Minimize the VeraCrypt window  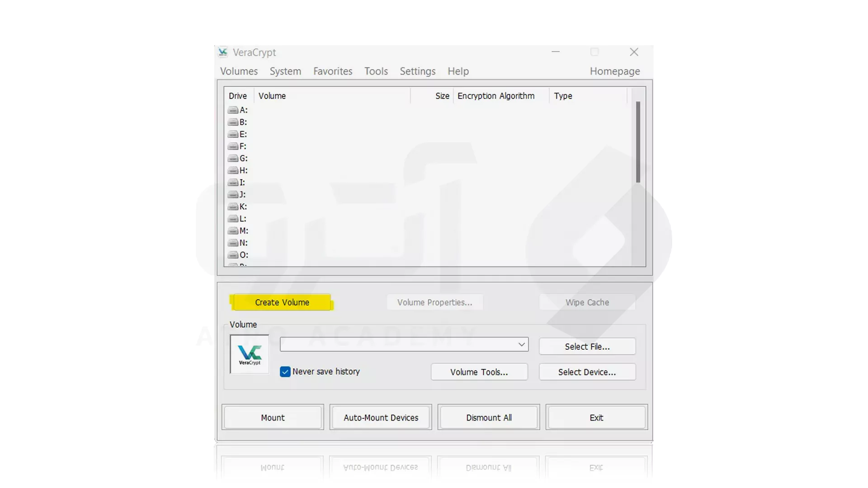[x=556, y=52]
